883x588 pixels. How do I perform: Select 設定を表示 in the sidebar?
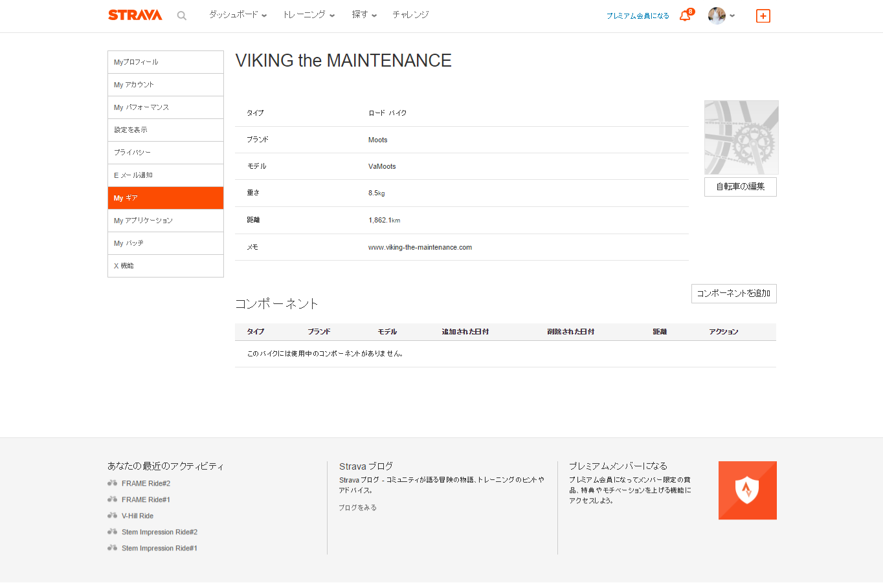[x=166, y=130]
